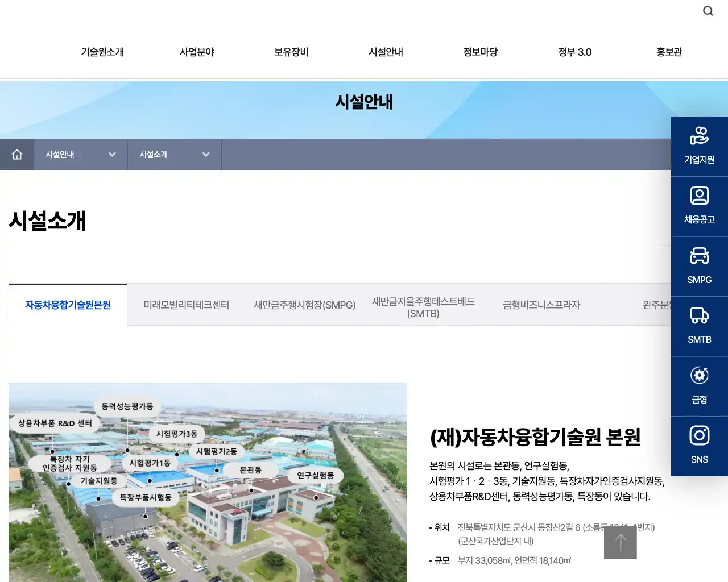The height and width of the screenshot is (582, 728).
Task: Select the 채용공고 recruitment icon
Action: point(699,206)
